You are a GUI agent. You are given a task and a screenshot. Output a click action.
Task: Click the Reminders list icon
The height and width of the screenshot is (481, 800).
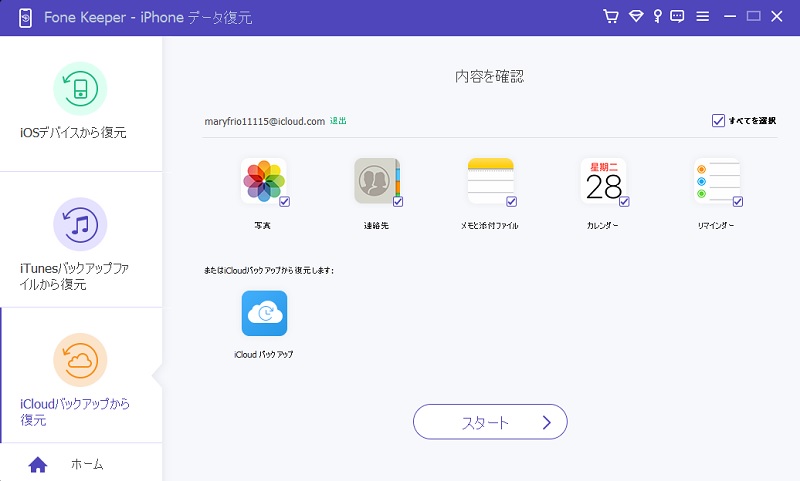tap(717, 181)
